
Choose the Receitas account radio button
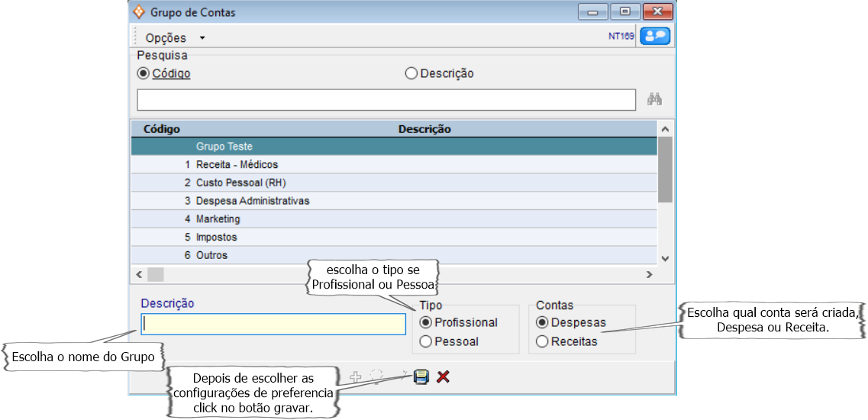543,342
